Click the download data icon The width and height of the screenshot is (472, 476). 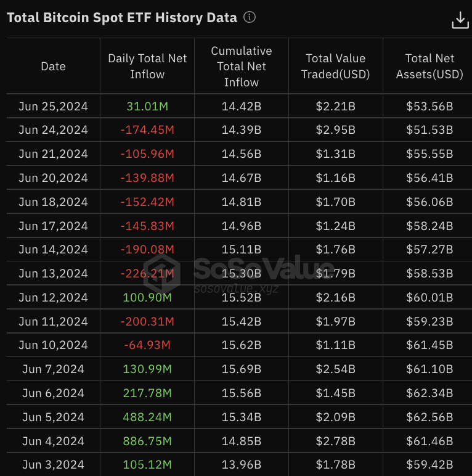(x=460, y=20)
